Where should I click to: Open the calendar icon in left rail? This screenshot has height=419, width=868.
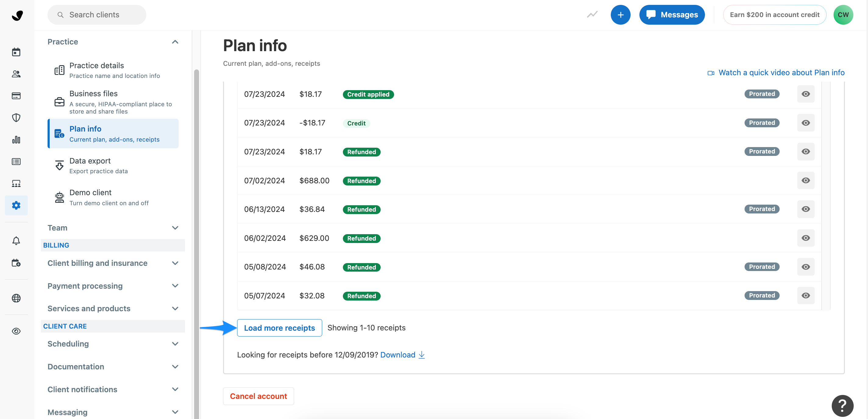(x=16, y=52)
